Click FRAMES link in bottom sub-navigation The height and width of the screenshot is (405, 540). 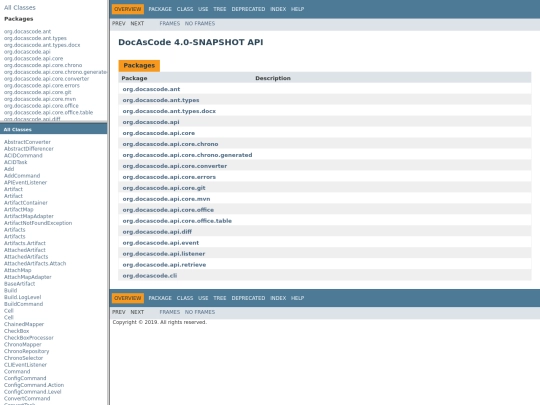tap(170, 312)
